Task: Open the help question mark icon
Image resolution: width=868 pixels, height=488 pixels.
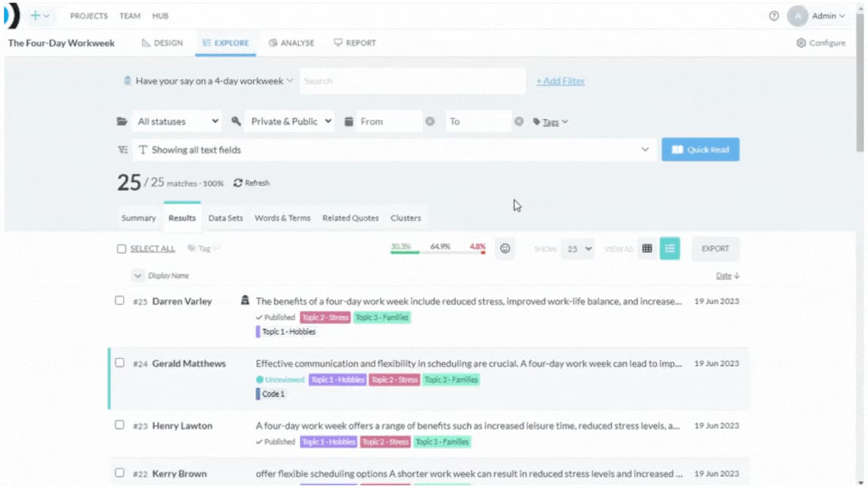Action: (x=774, y=16)
